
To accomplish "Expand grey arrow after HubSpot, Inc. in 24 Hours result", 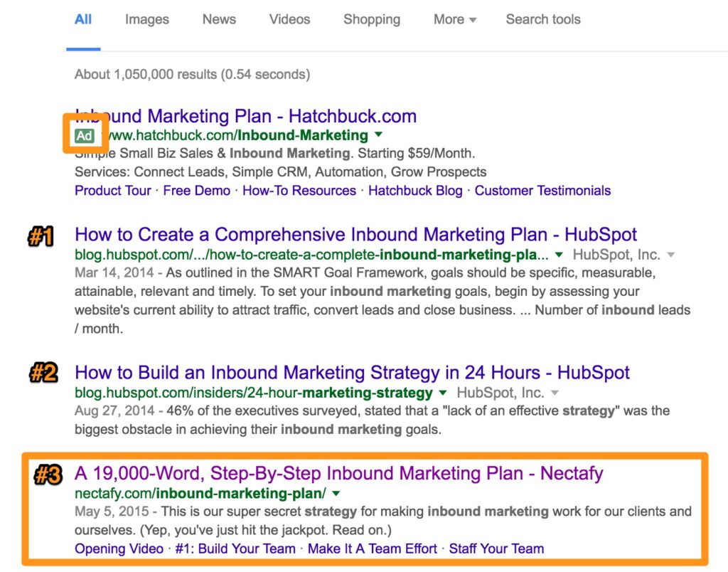I will click(555, 393).
